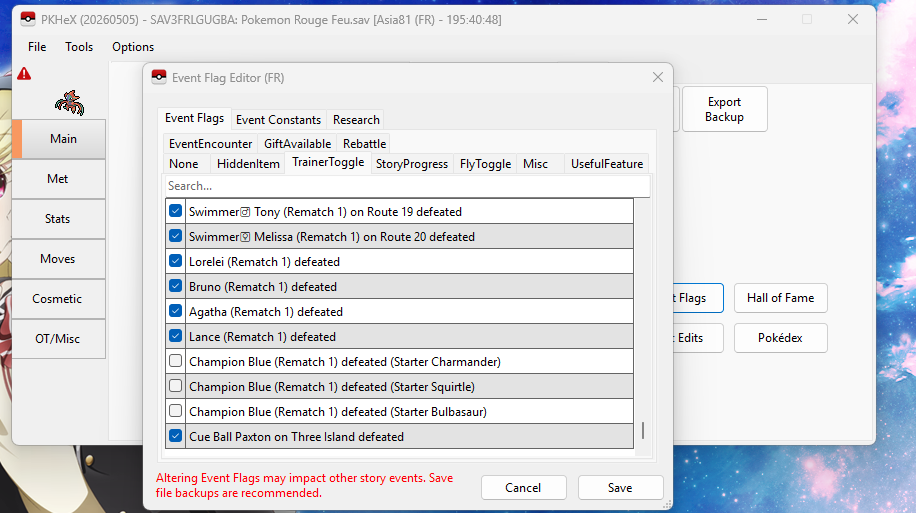Viewport: 916px width, 513px height.
Task: Uncheck Cue Ball Paxton Three Island defeated
Action: [175, 436]
